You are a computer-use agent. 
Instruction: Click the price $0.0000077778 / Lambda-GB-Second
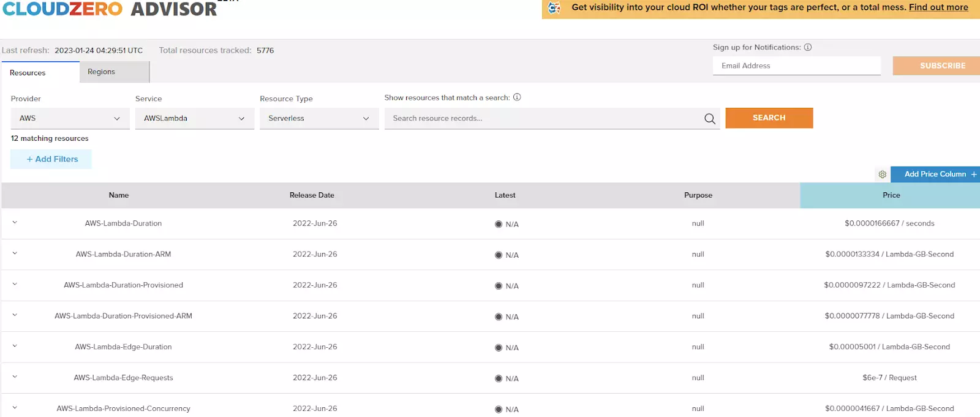pos(889,316)
